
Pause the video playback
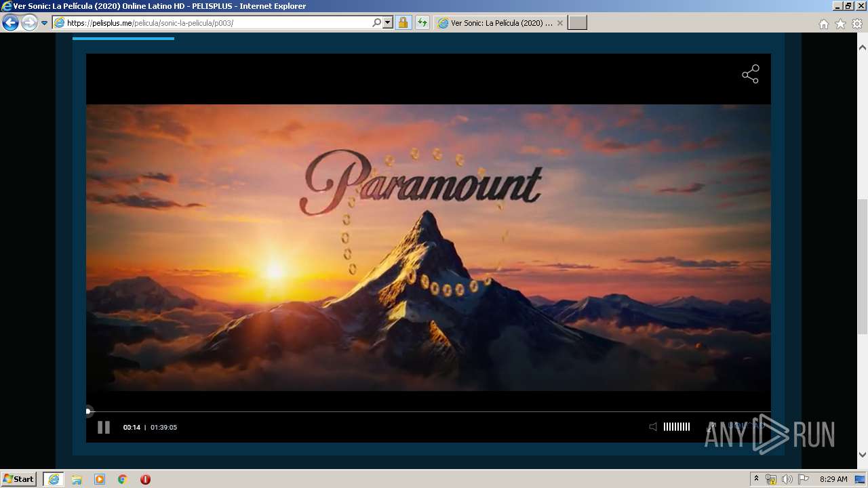click(x=104, y=427)
